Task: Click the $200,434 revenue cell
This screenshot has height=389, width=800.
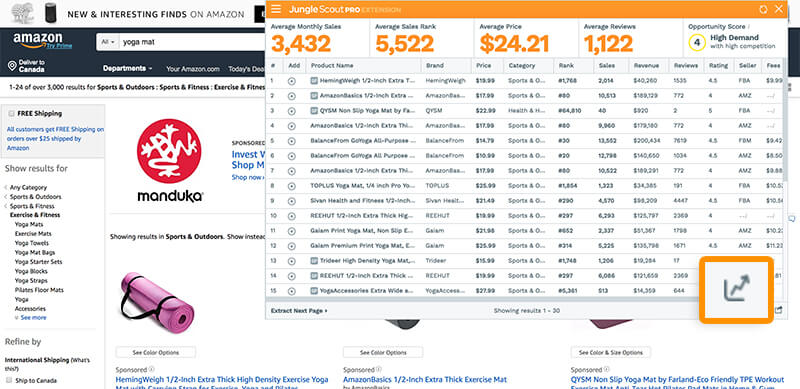Action: 647,141
